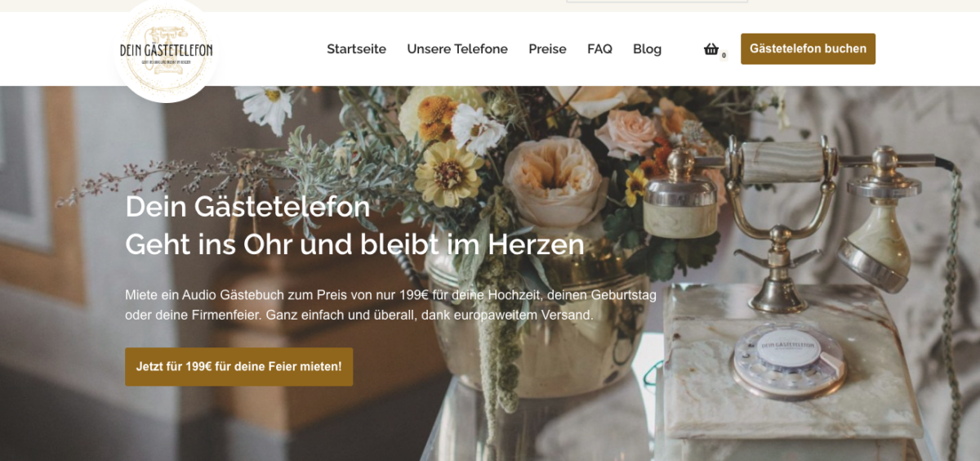Click the Geht ins Ohr tagline text

click(x=354, y=244)
